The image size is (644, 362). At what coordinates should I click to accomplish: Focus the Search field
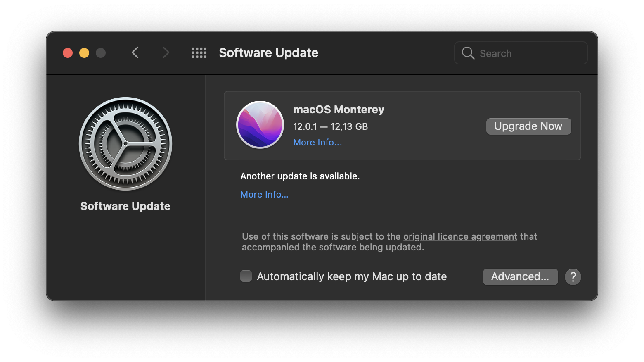pyautogui.click(x=521, y=53)
